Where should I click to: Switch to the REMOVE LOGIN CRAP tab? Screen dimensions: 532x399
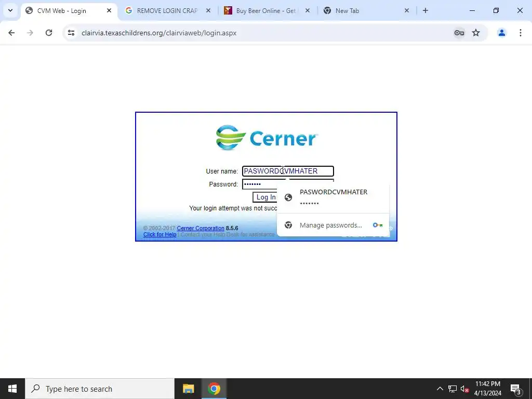[168, 11]
